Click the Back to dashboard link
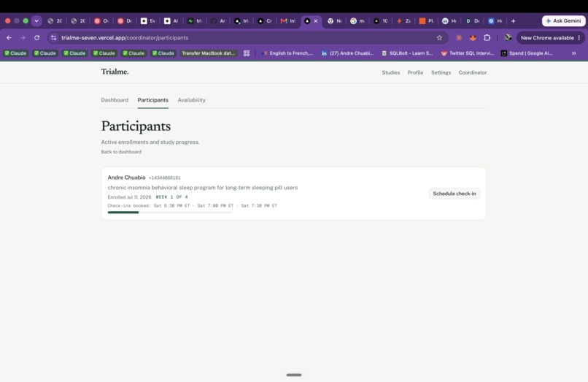 (x=121, y=152)
